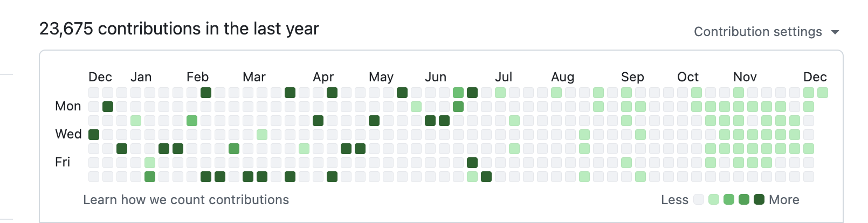Select the only dark green cell in Monday row
Screen dimensions: 868x223
[108, 106]
